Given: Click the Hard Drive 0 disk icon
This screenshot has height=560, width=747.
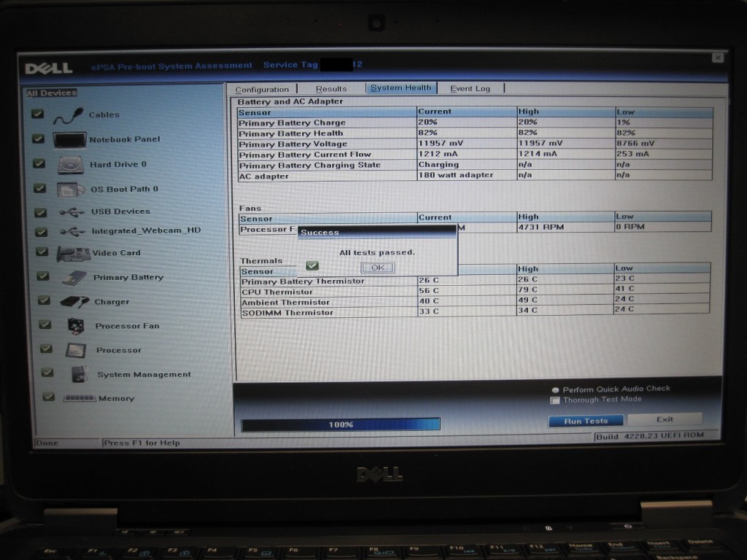Looking at the screenshot, I should [x=71, y=165].
